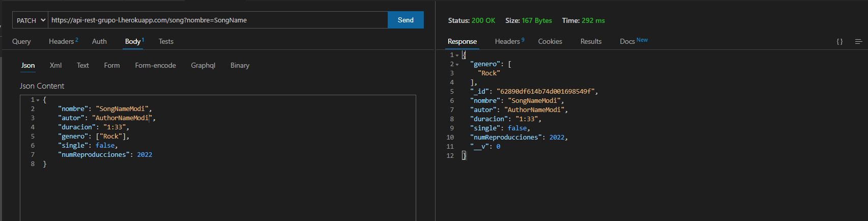This screenshot has width=868, height=221.
Task: Open the Auth tab
Action: point(99,41)
